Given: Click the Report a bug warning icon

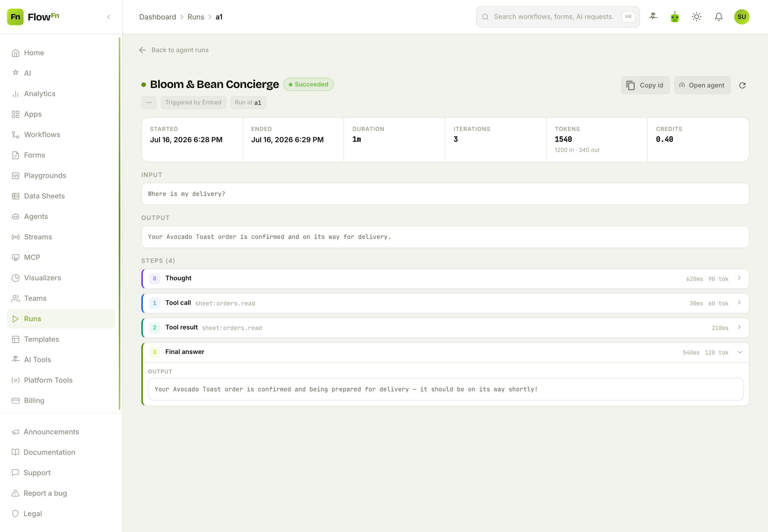Looking at the screenshot, I should click(15, 493).
